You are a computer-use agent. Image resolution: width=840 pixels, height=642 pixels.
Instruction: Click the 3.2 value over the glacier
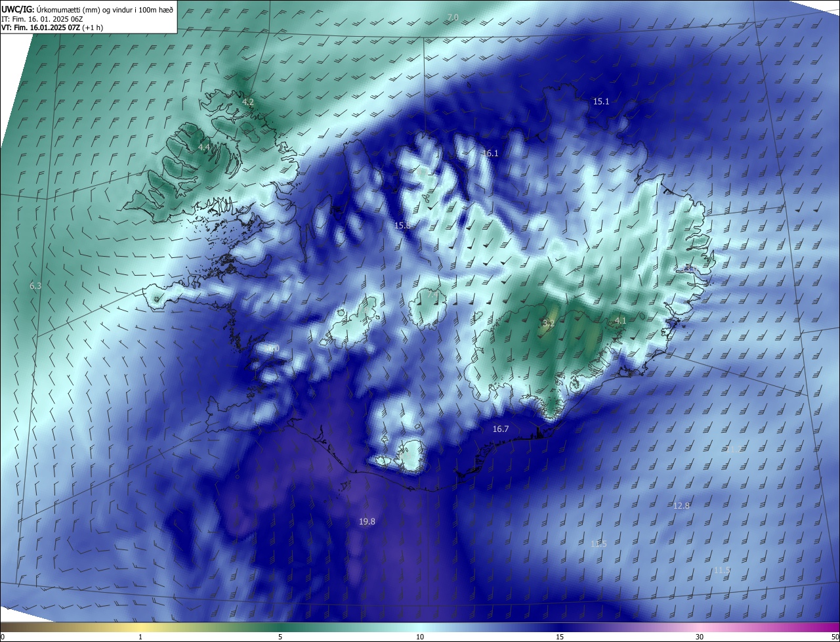(x=549, y=323)
